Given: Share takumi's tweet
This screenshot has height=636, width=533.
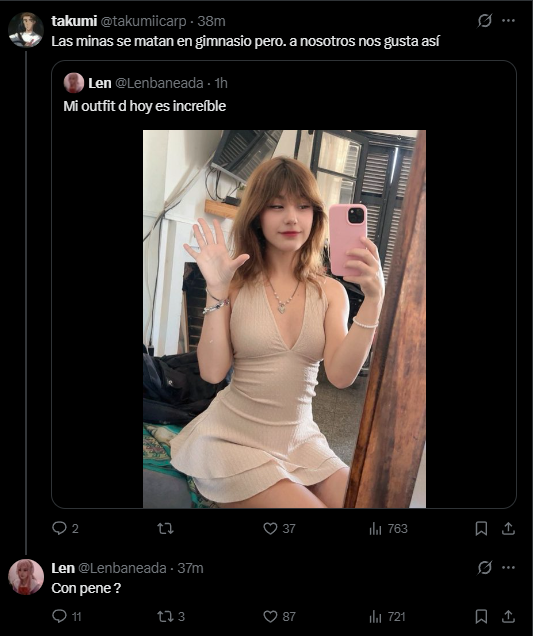Looking at the screenshot, I should [x=508, y=529].
